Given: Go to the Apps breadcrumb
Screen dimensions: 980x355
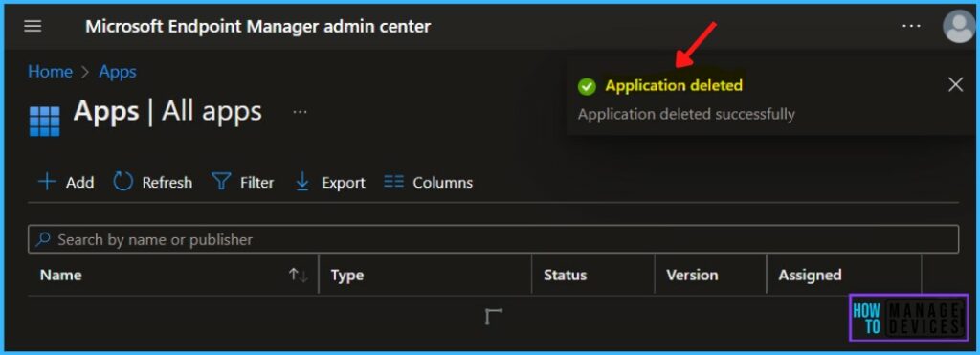Looking at the screenshot, I should [118, 72].
